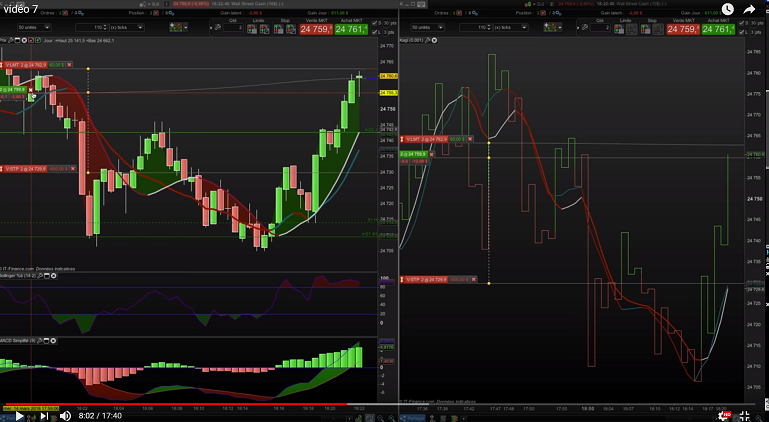The width and height of the screenshot is (769, 422).
Task: Close position 2 @ 24 759,9 in right chart
Action: 432,154
